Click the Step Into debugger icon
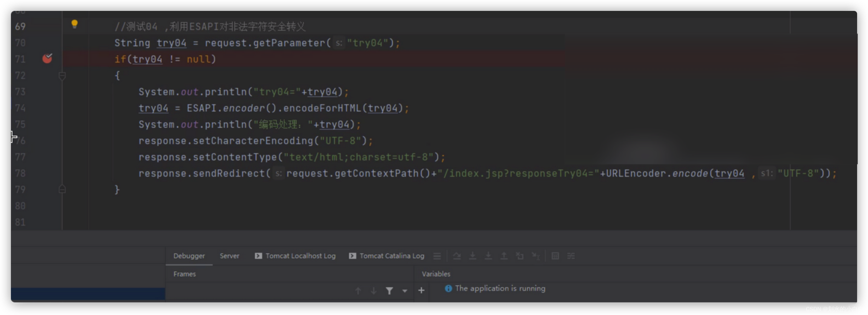Viewport: 868px width, 315px height. click(x=472, y=256)
